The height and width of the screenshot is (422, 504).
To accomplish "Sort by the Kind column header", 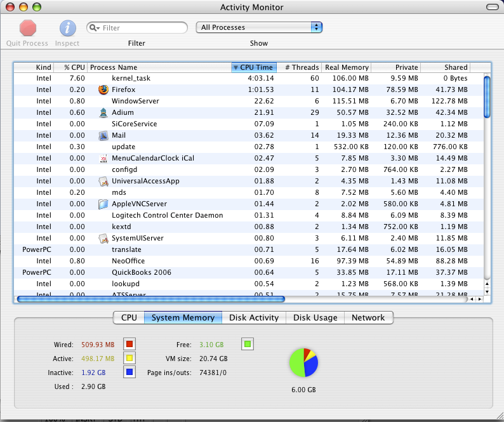I will [34, 67].
